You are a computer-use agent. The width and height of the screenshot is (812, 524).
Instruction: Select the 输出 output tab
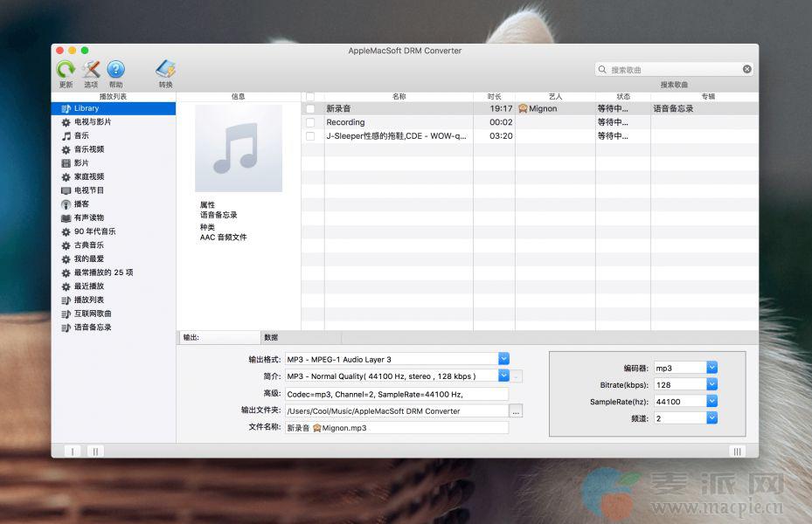[219, 337]
